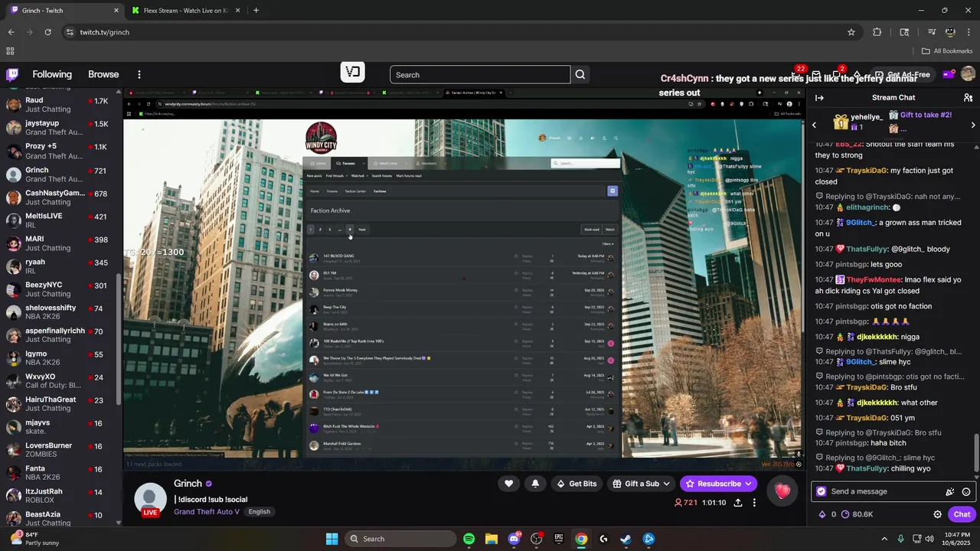Click the search magnifier button
Viewport: 980px width, 551px height.
coord(580,74)
